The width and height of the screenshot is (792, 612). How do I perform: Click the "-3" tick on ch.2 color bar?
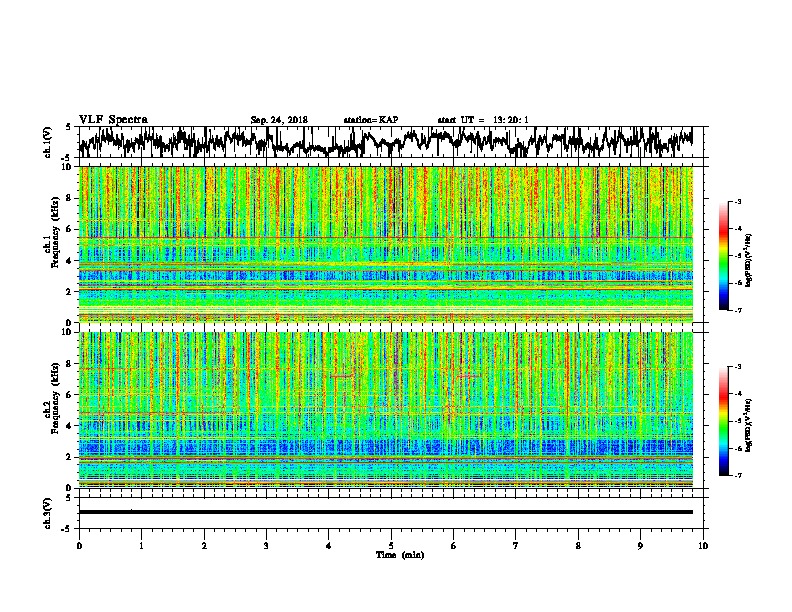tap(738, 367)
